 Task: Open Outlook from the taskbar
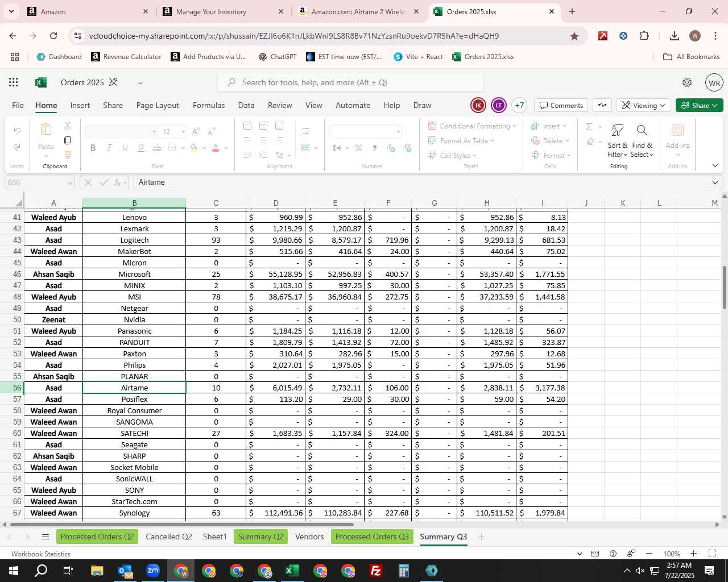click(x=125, y=571)
